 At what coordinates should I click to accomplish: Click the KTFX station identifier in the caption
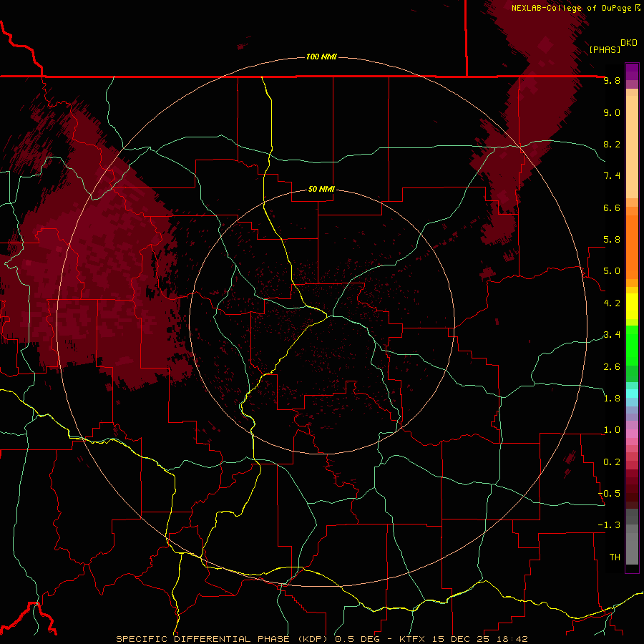413,639
